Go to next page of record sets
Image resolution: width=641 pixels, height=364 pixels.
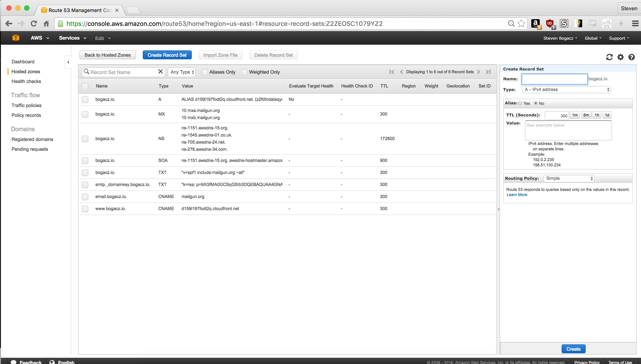[478, 72]
